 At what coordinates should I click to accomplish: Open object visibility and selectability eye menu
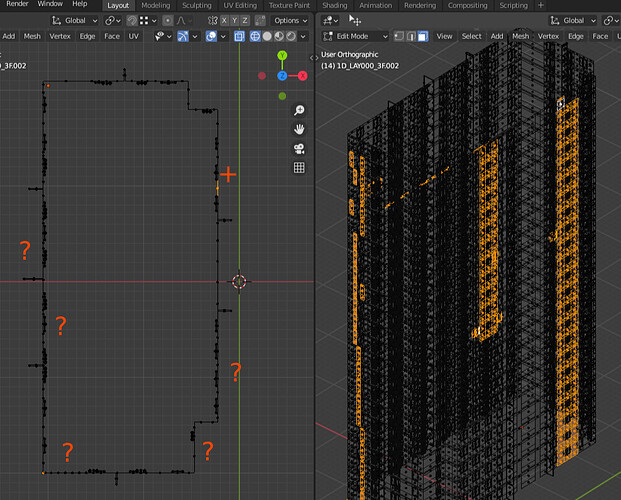point(163,36)
